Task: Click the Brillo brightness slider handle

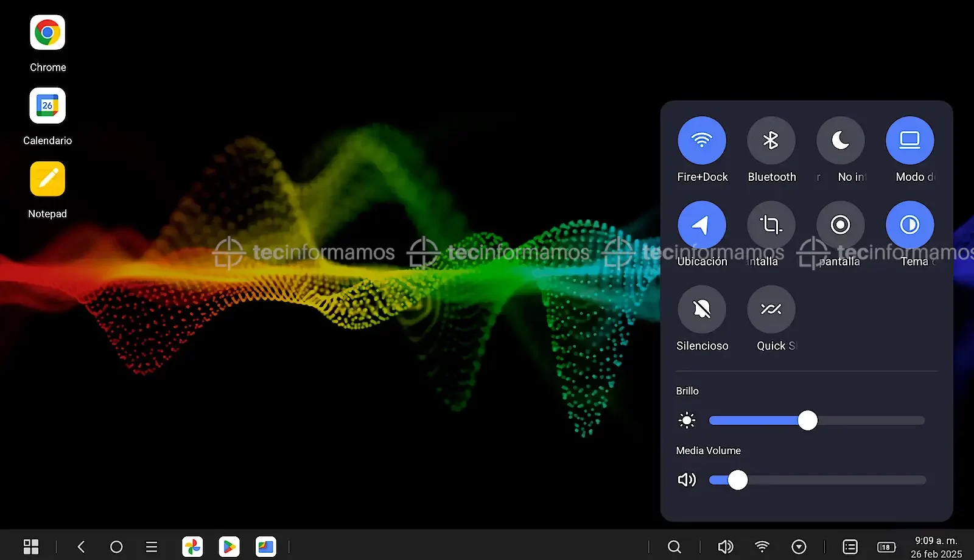Action: (x=807, y=421)
